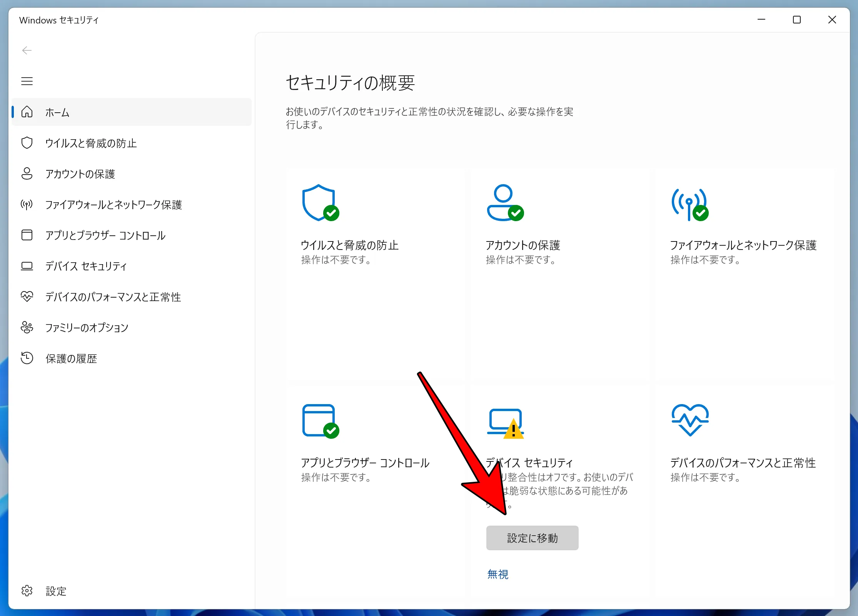This screenshot has width=858, height=616.
Task: Click the 無視 link
Action: (497, 574)
